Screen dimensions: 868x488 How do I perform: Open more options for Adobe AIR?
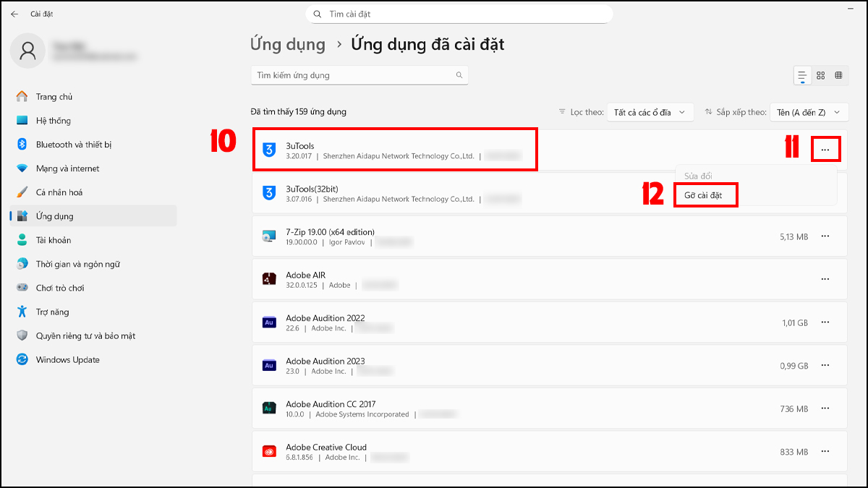click(825, 279)
